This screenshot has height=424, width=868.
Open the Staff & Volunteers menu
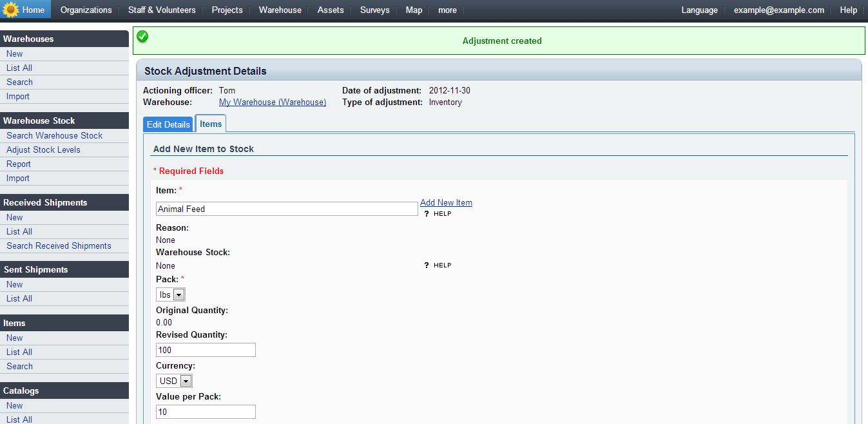[x=162, y=10]
